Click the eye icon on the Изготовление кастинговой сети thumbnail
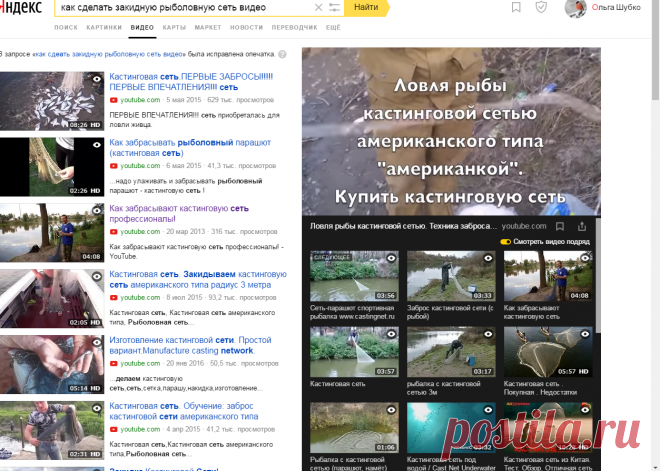Screen dimensions: 660x471 click(97, 342)
